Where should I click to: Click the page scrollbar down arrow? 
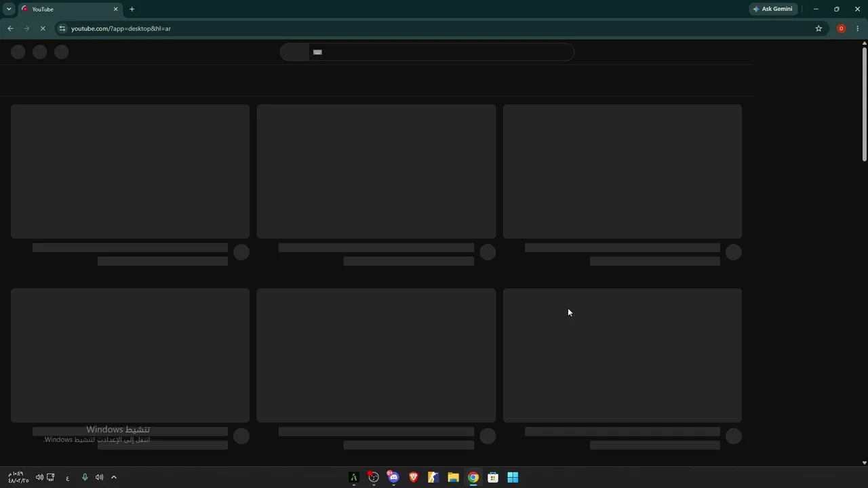point(864,463)
